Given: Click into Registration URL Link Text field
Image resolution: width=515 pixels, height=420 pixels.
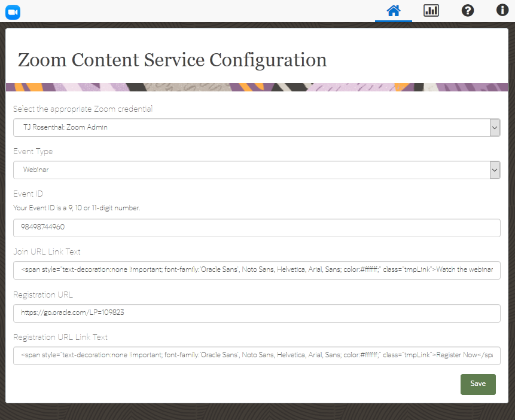Looking at the screenshot, I should point(257,355).
